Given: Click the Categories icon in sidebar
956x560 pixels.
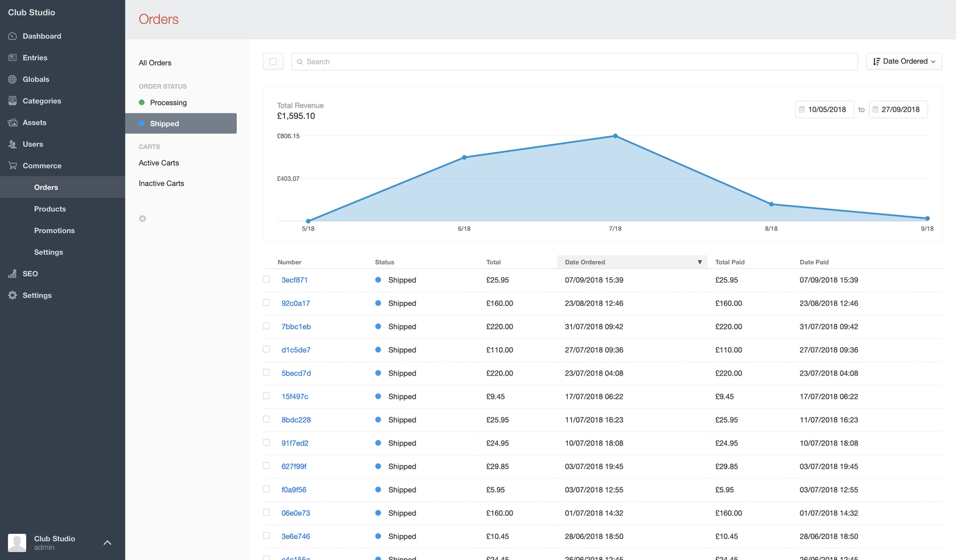Looking at the screenshot, I should [x=12, y=101].
